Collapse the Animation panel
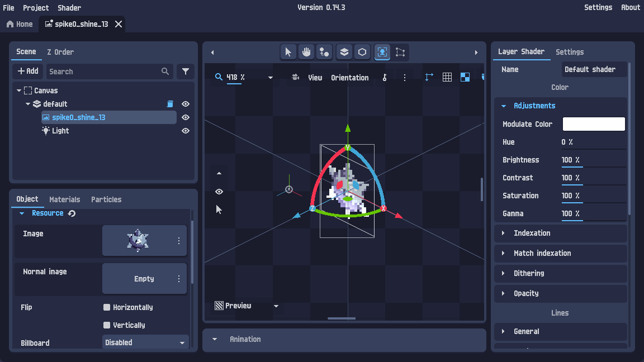The width and height of the screenshot is (644, 362). pos(215,340)
